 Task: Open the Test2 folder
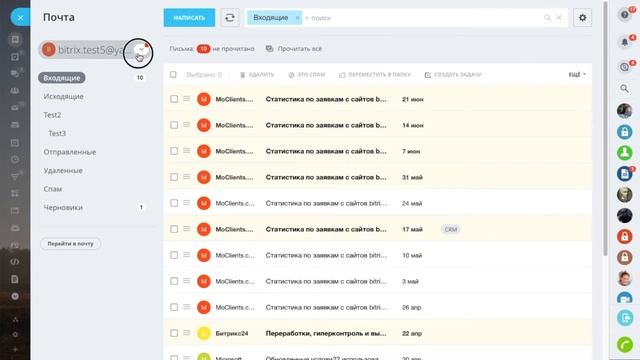click(52, 115)
